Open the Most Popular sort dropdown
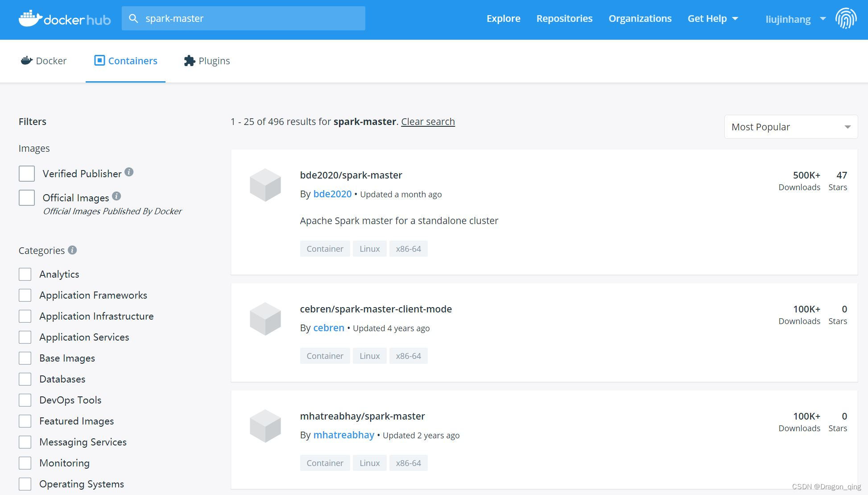The height and width of the screenshot is (495, 868). click(790, 127)
